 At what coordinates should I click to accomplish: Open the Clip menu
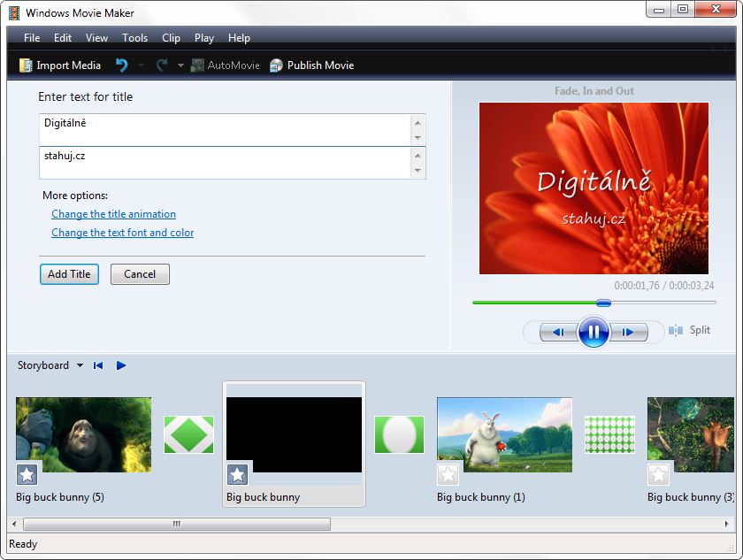click(x=171, y=38)
